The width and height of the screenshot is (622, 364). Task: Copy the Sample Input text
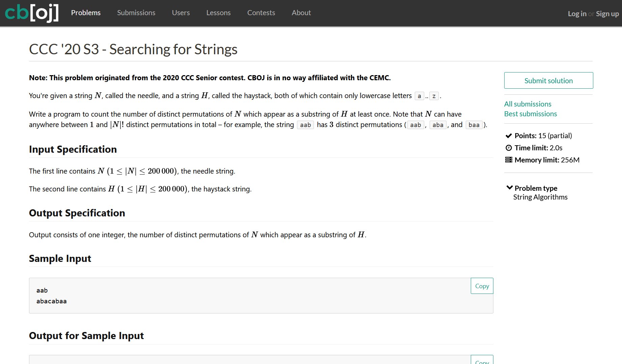(482, 286)
